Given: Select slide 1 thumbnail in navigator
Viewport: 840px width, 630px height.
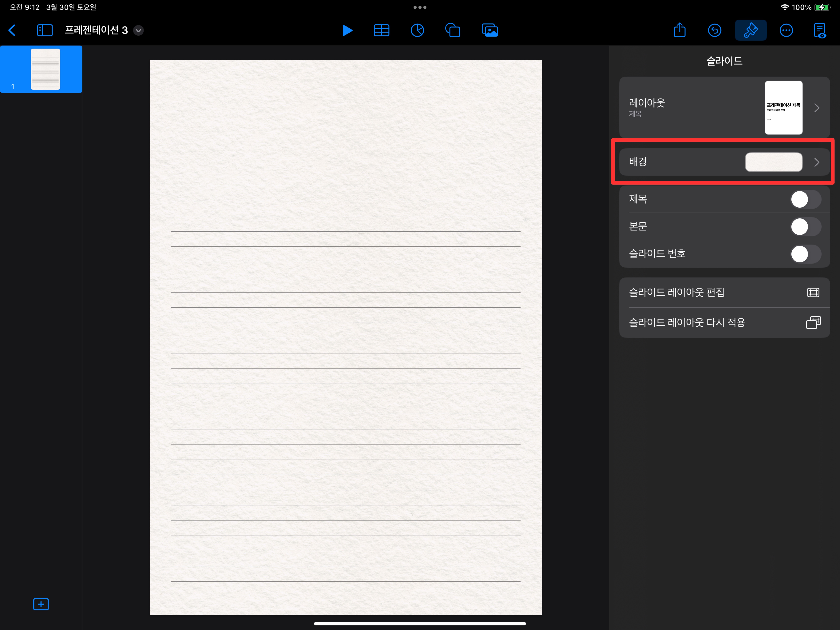Looking at the screenshot, I should click(45, 69).
